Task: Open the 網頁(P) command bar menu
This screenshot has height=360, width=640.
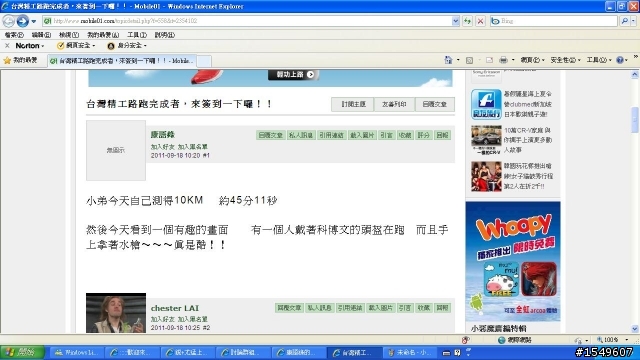Action: pyautogui.click(x=532, y=60)
